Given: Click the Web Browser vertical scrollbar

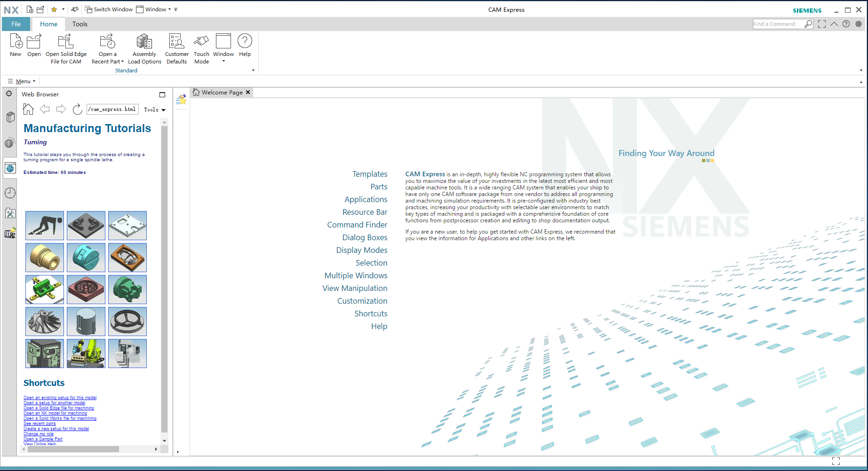Looking at the screenshot, I should [164, 278].
